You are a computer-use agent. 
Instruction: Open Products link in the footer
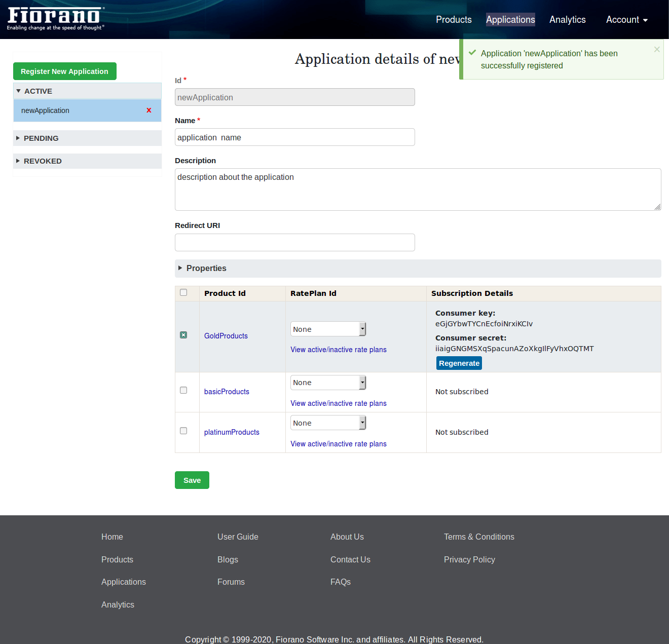(117, 560)
